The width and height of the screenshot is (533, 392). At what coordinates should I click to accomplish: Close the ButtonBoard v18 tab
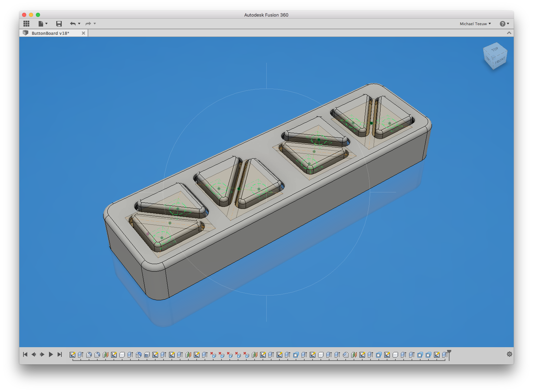(83, 33)
